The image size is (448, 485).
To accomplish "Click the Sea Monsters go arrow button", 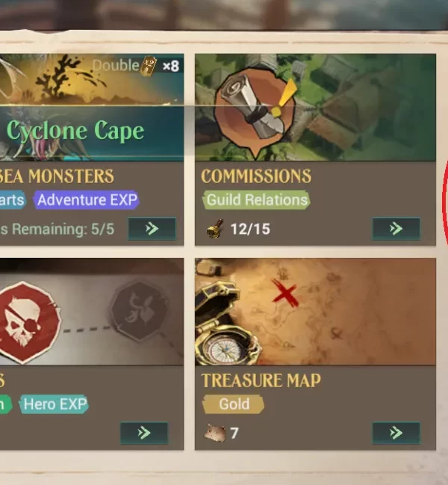I will pyautogui.click(x=152, y=229).
